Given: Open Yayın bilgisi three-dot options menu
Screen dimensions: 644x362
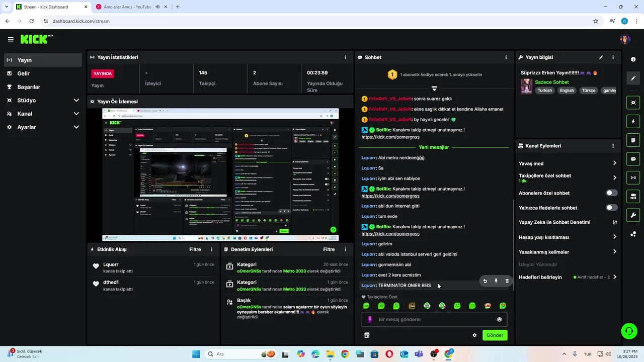Looking at the screenshot, I should click(x=613, y=57).
